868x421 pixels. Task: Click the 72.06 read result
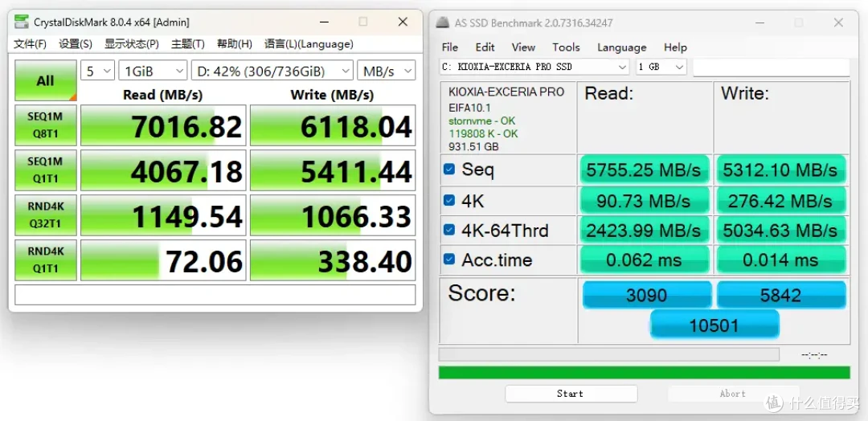(163, 260)
